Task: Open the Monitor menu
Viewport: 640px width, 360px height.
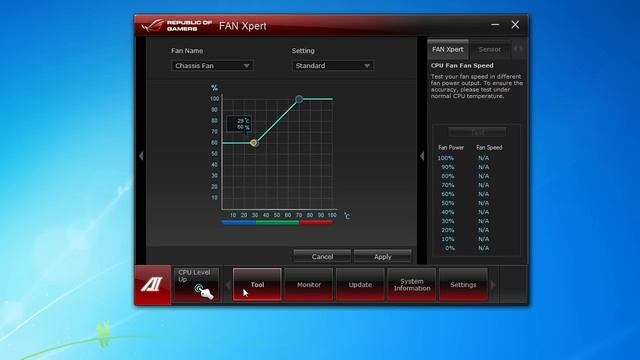Action: [x=309, y=284]
